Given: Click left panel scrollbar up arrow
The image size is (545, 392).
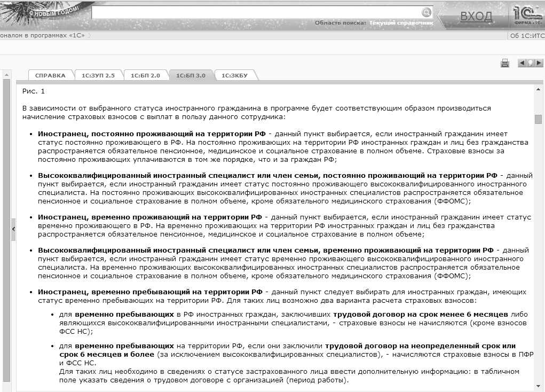Looking at the screenshot, I should pos(6,74).
